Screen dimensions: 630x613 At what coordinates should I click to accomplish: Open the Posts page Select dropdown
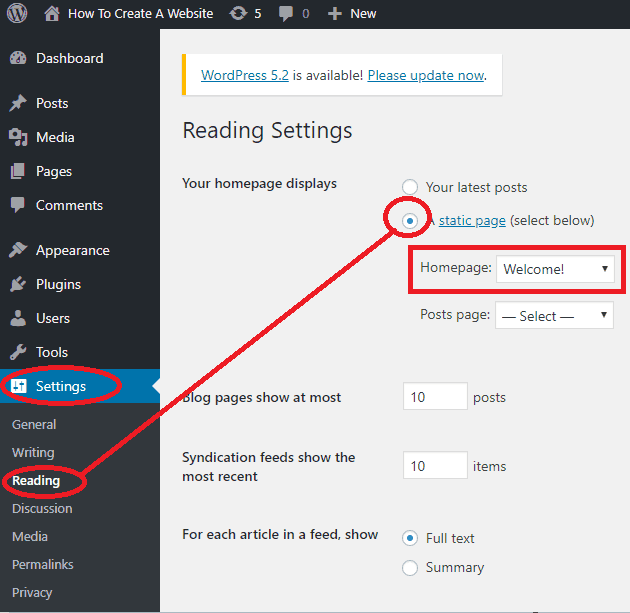pyautogui.click(x=554, y=315)
